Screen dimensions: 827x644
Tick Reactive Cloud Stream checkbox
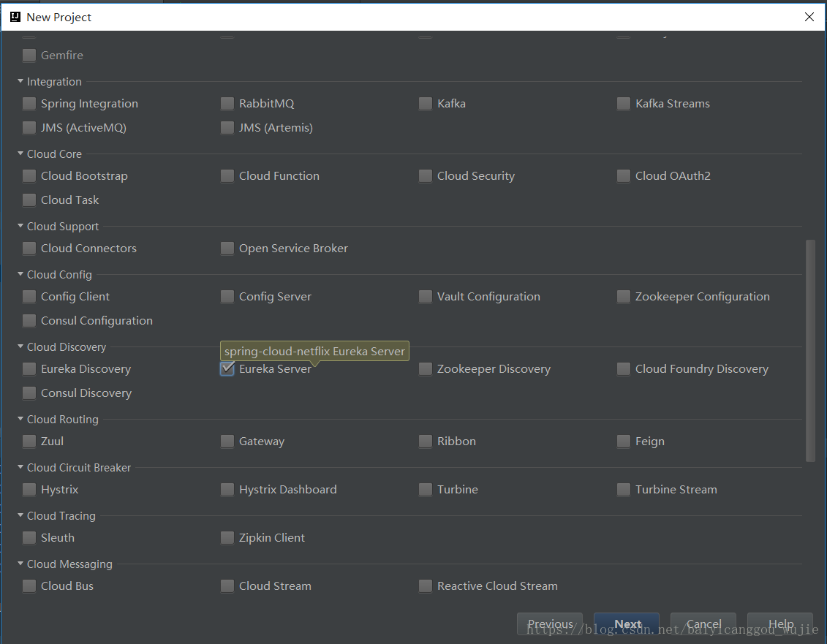click(x=426, y=586)
